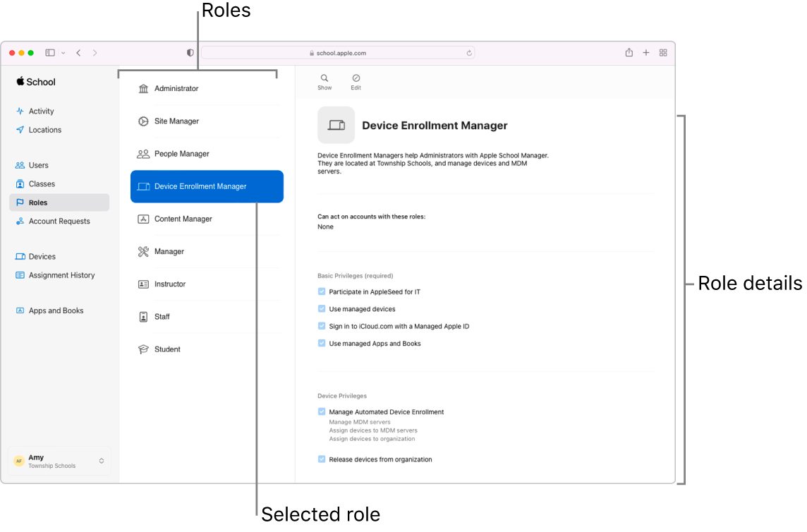
Task: Toggle Manage Automated Device Enrollment
Action: pos(322,411)
